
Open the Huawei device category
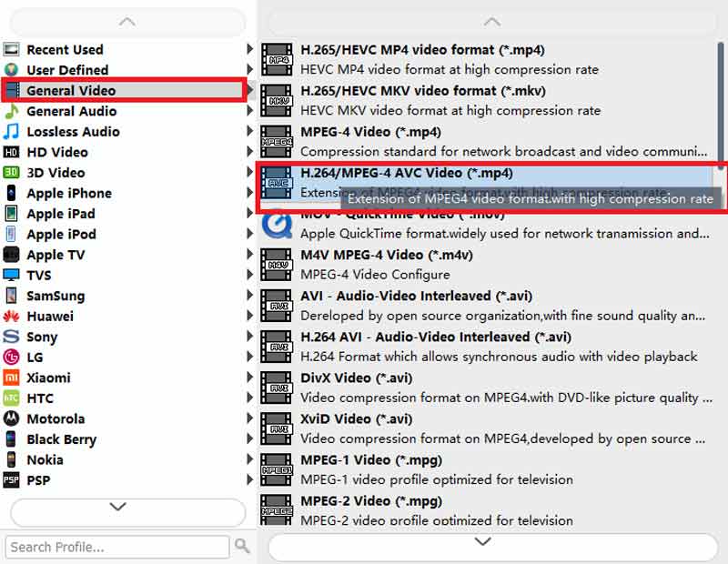pyautogui.click(x=127, y=317)
